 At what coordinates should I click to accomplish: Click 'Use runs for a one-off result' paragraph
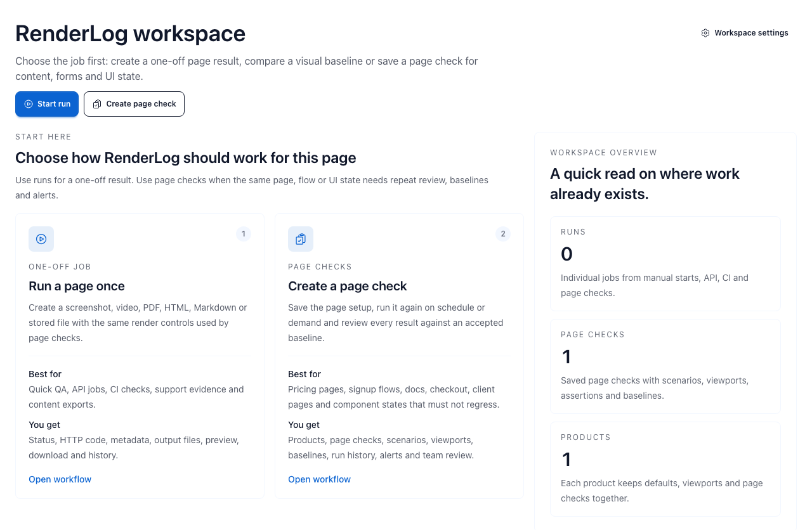coord(252,188)
